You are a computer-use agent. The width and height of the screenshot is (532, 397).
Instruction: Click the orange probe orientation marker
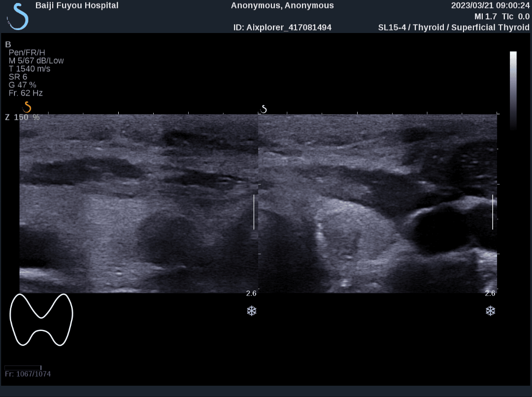[27, 107]
